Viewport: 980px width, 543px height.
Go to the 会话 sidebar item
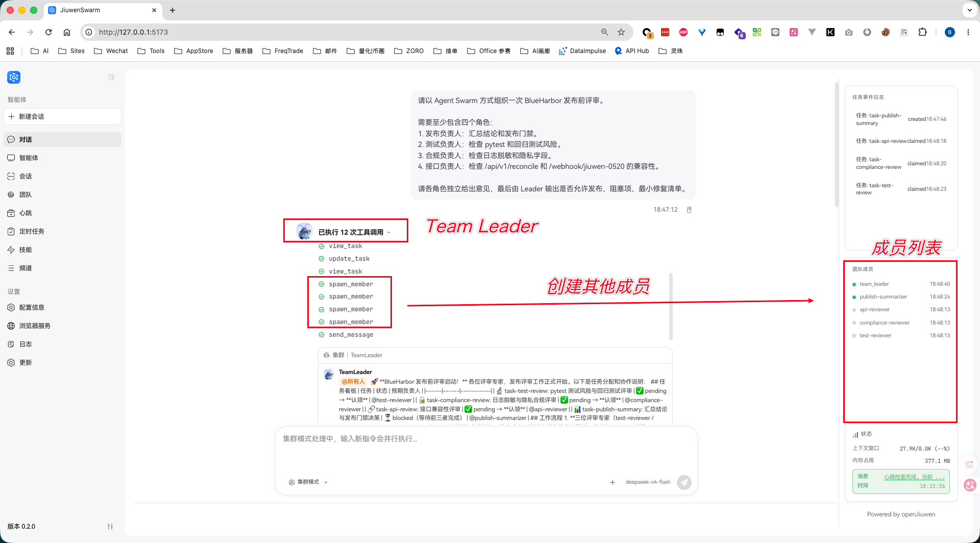tap(62, 176)
